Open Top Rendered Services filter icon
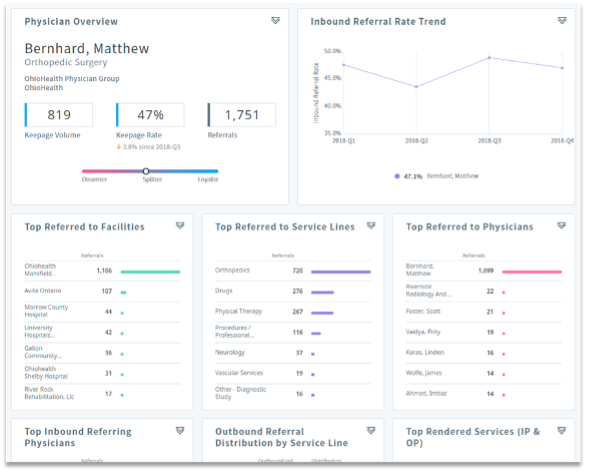This screenshot has height=474, width=589. click(x=561, y=431)
